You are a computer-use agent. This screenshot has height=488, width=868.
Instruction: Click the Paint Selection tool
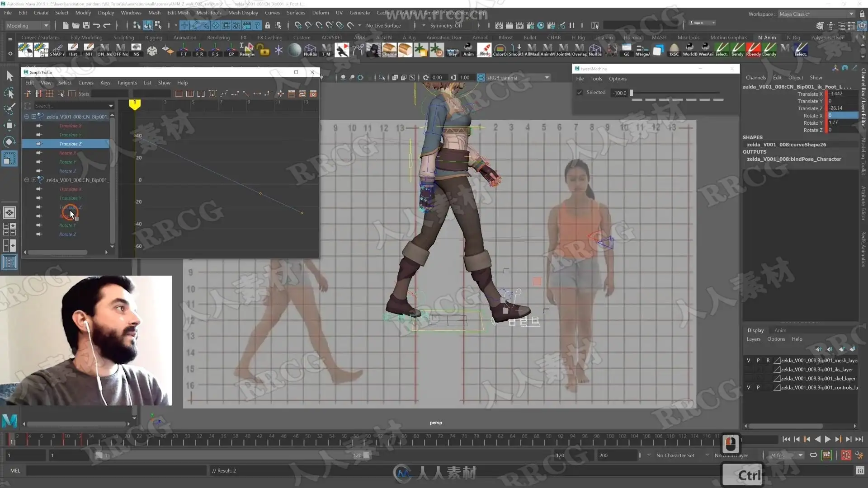tap(9, 109)
